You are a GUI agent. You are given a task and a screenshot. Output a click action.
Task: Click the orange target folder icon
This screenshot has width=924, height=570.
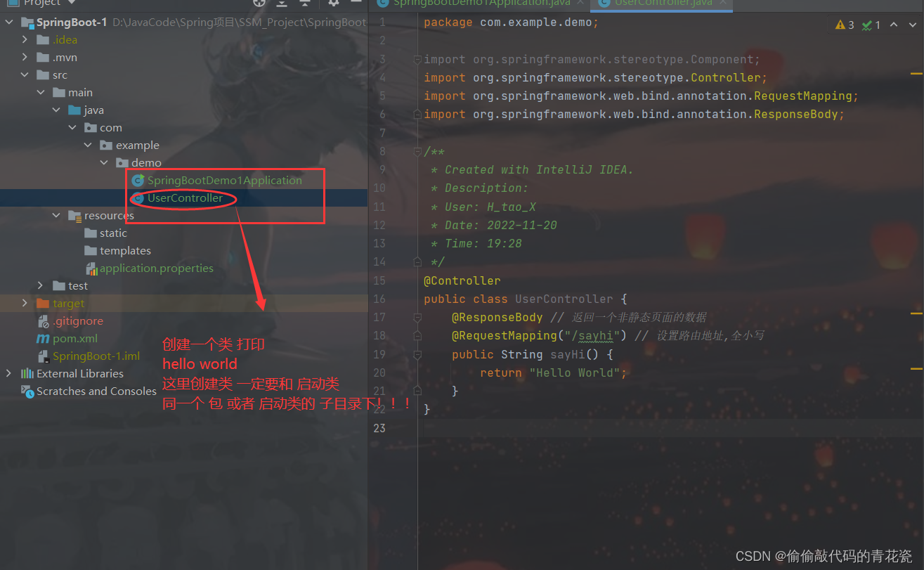[x=44, y=304]
